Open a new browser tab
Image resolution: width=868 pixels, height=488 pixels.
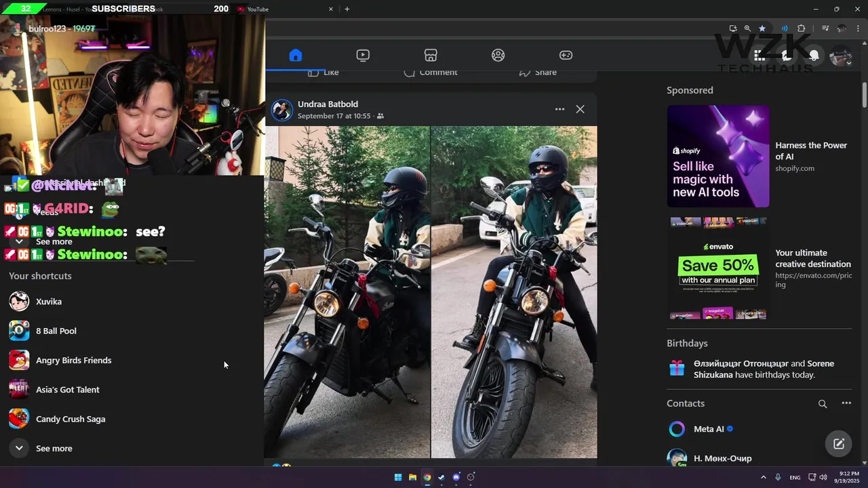click(347, 9)
